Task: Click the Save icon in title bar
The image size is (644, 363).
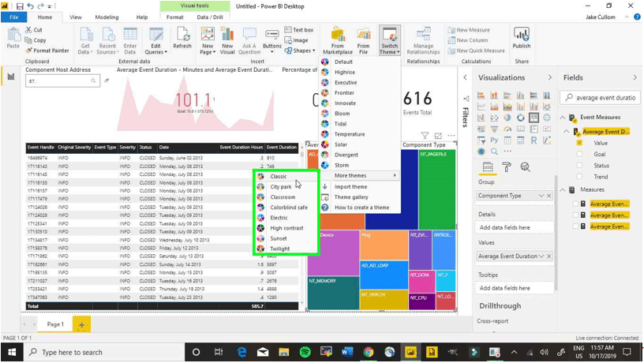Action: [x=20, y=6]
